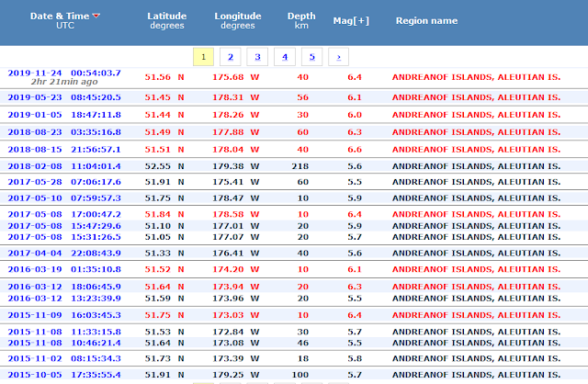Open earthquake 2017-05-08 17:00:47.2

64,214
